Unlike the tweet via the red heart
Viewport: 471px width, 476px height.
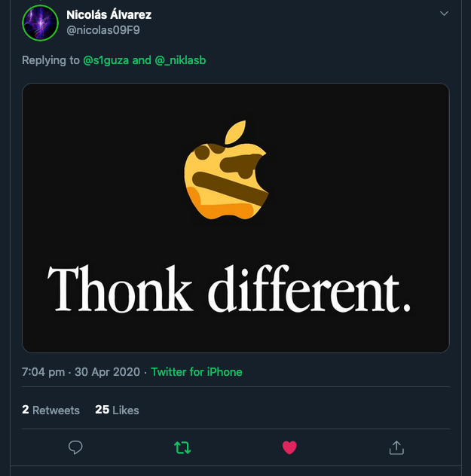[289, 447]
